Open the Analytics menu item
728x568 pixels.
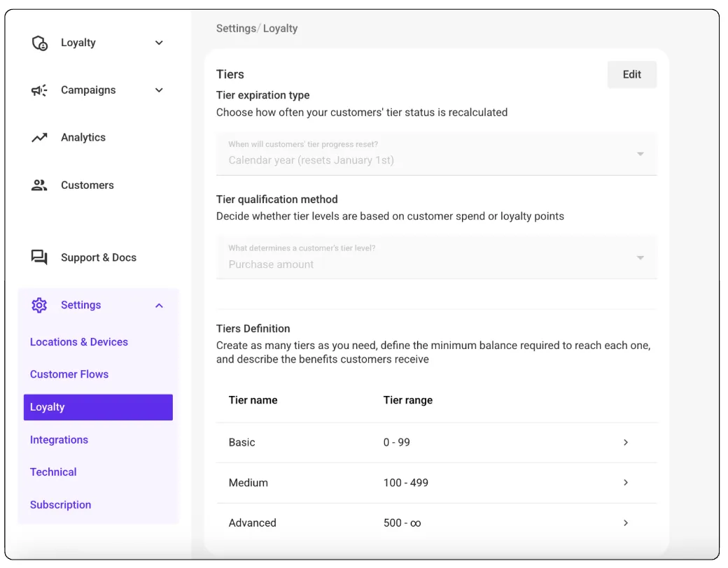click(x=83, y=137)
